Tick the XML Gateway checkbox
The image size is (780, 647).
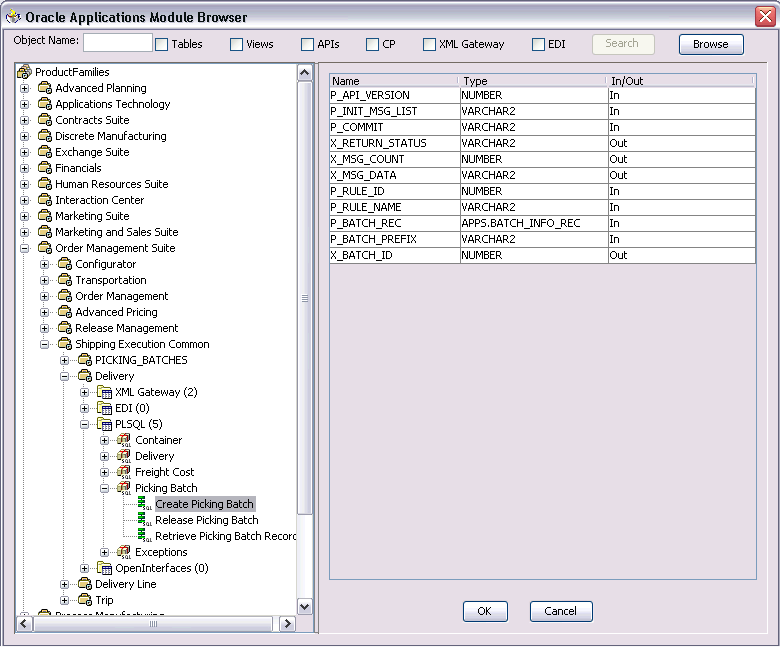(x=429, y=45)
